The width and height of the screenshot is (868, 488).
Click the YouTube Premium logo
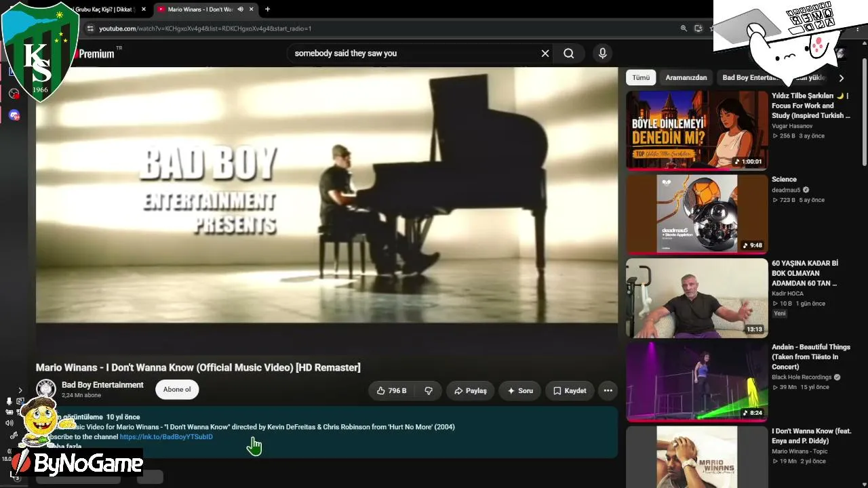96,54
